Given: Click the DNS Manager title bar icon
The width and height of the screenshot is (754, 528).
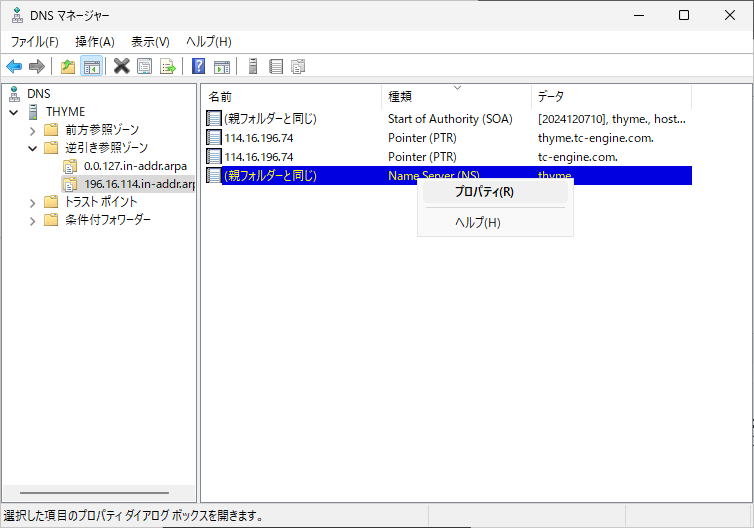Looking at the screenshot, I should [17, 15].
